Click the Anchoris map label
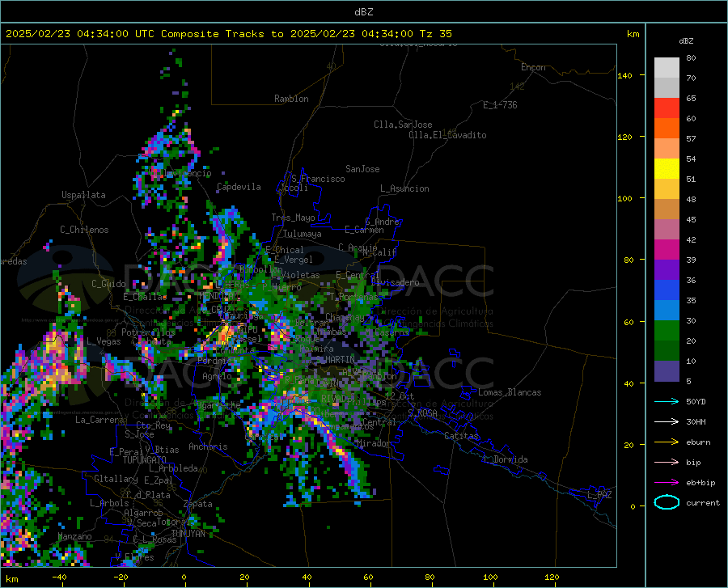This screenshot has height=588, width=728. pos(208,446)
